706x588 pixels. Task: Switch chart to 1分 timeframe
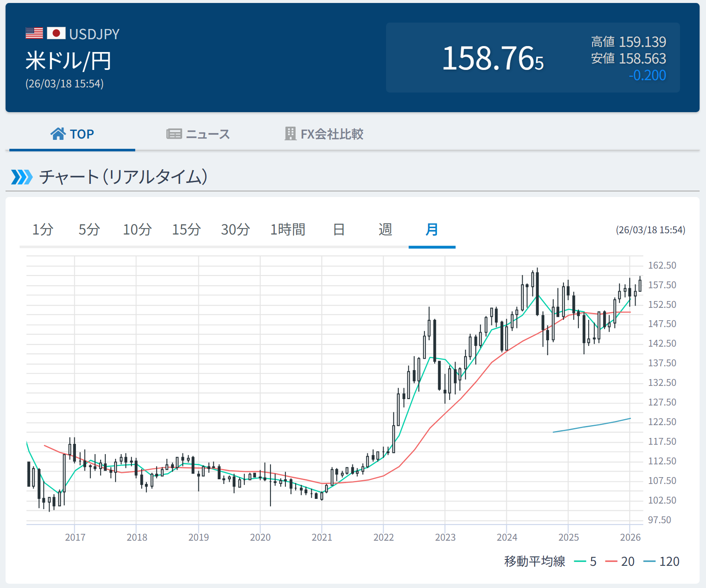(x=43, y=230)
